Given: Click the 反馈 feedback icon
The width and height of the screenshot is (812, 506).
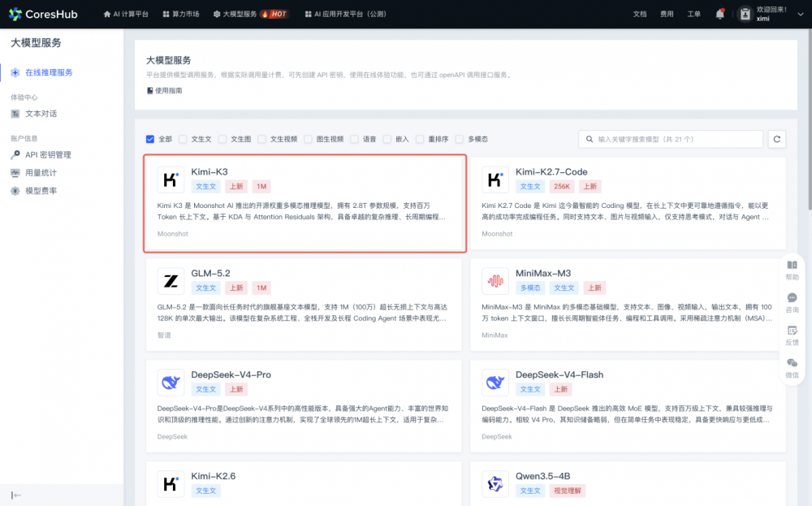Looking at the screenshot, I should (x=792, y=331).
